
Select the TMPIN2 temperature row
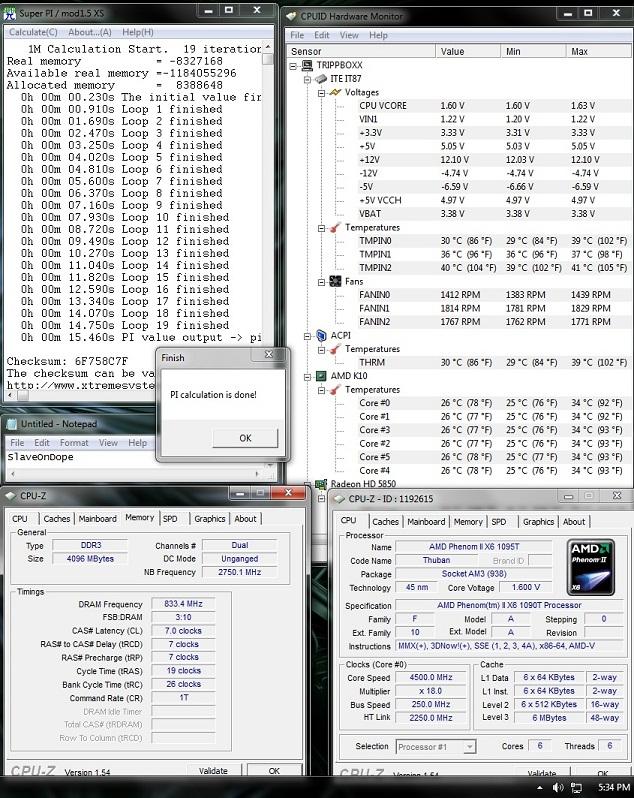point(493,268)
